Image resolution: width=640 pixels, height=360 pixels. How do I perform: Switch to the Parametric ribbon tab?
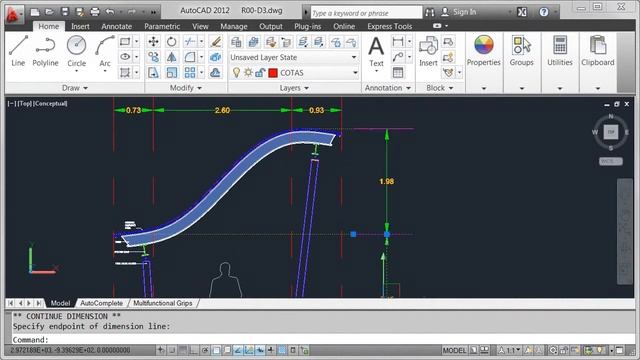[162, 26]
